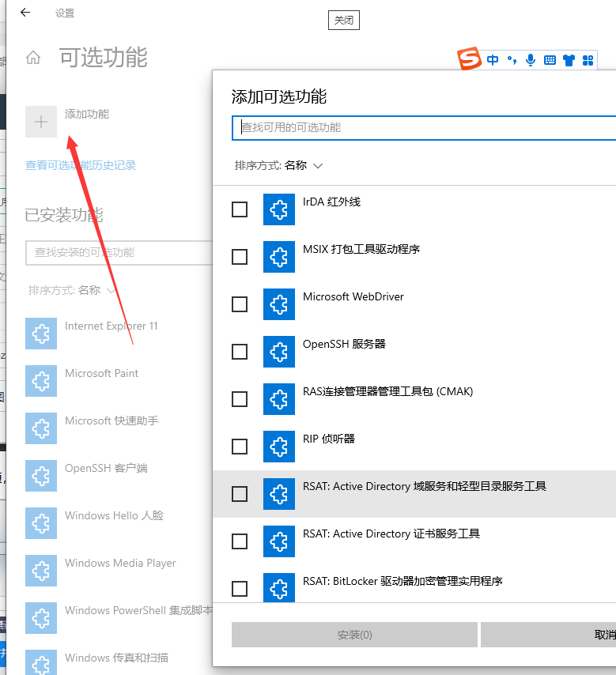Open the Settings home icon
The height and width of the screenshot is (675, 616).
point(33,58)
